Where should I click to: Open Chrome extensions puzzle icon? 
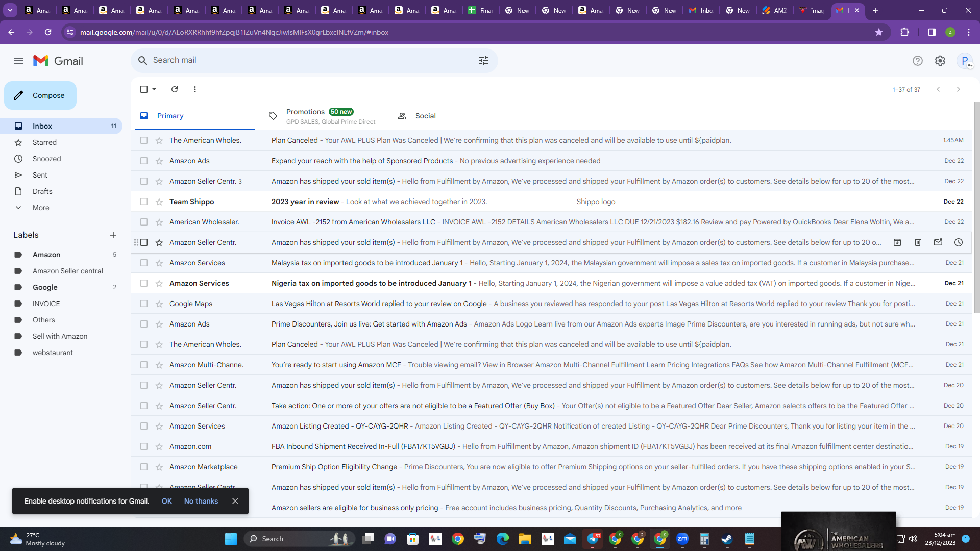click(904, 32)
